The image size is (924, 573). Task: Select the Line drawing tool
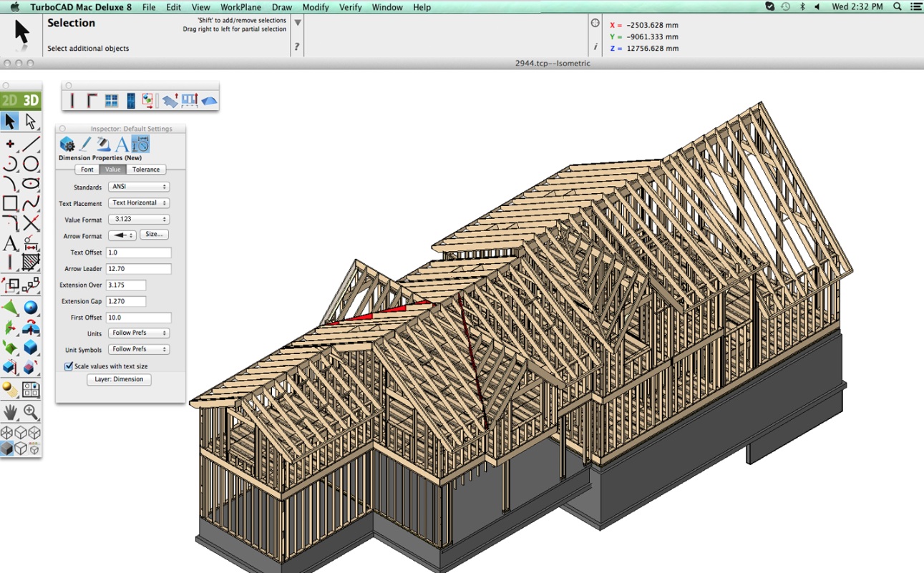pyautogui.click(x=31, y=144)
